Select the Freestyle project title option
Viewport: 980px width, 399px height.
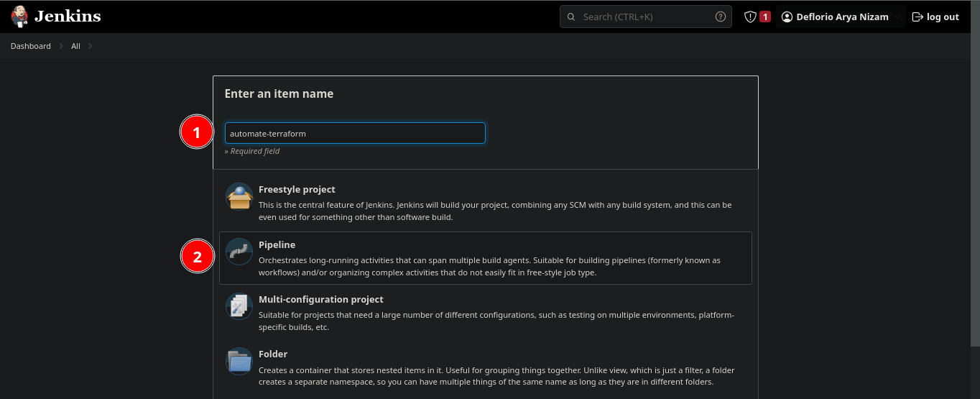tap(297, 189)
